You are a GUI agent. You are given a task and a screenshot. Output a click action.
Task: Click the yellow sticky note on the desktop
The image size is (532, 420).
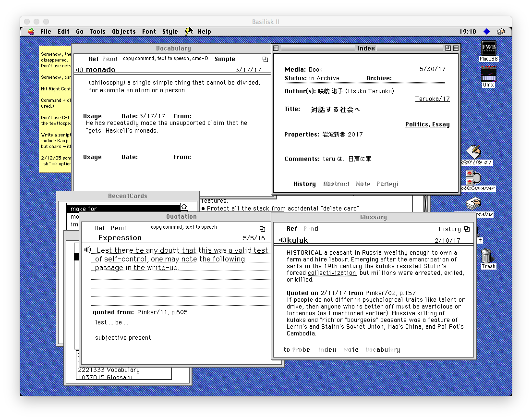click(55, 109)
